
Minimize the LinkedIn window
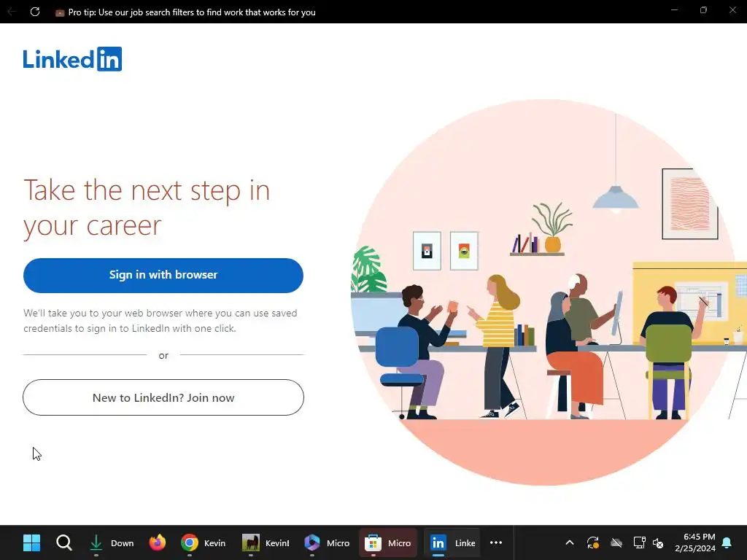(674, 10)
